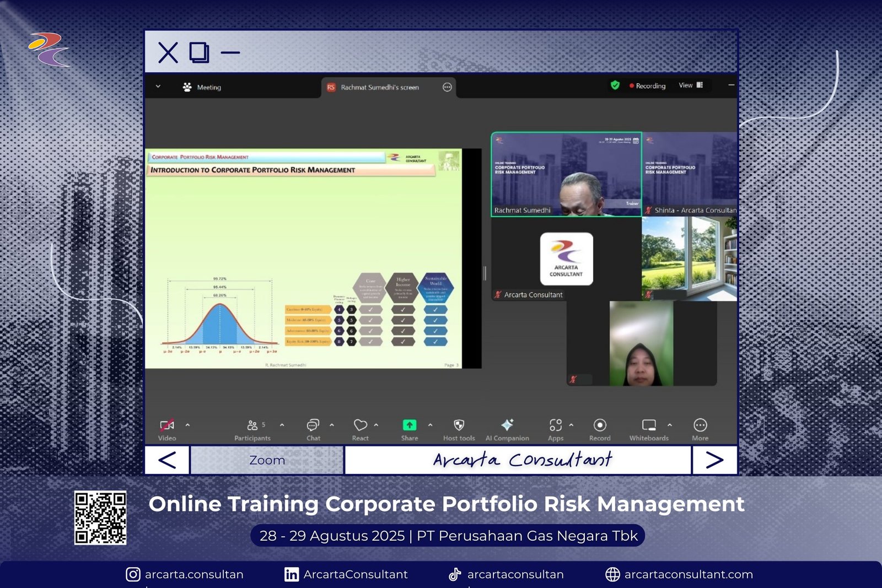Select Rachmat Sumedhi's video thumbnail
Screen dimensions: 882x588
coord(566,174)
